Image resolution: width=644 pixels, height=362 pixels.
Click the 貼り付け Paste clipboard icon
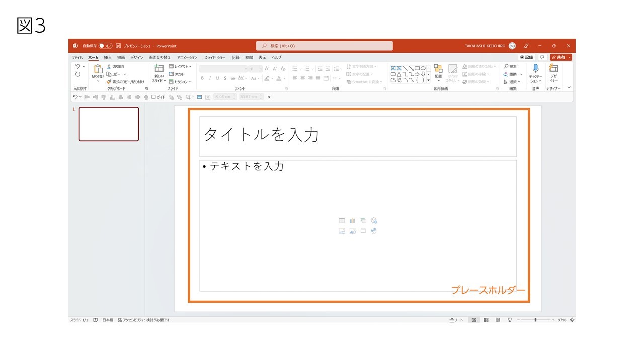[x=98, y=70]
